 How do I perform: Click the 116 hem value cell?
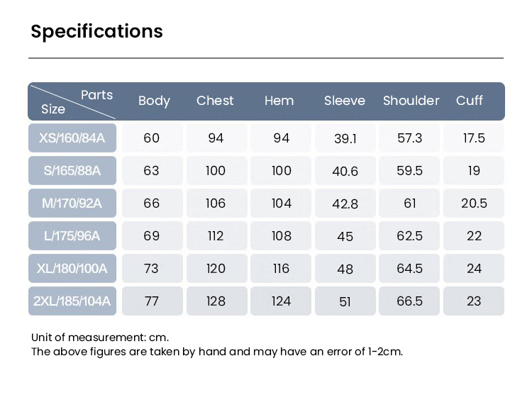(281, 269)
